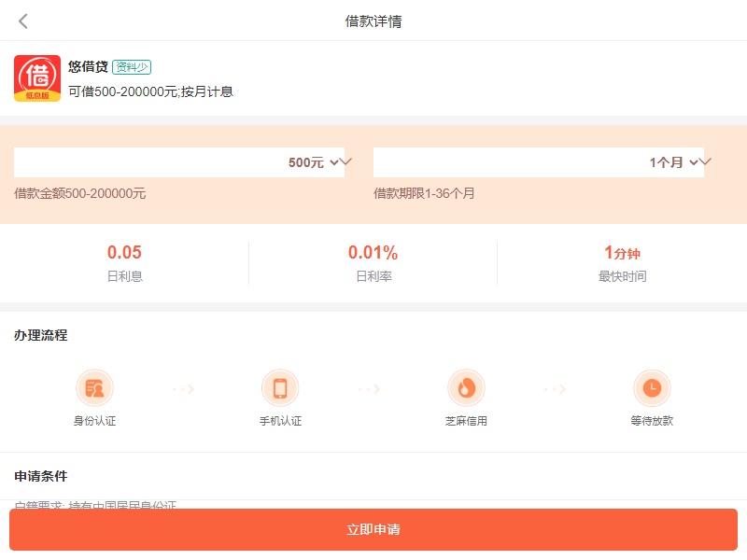The image size is (747, 560).
Task: Expand chevron beside the 500元 field
Action: pyautogui.click(x=345, y=161)
